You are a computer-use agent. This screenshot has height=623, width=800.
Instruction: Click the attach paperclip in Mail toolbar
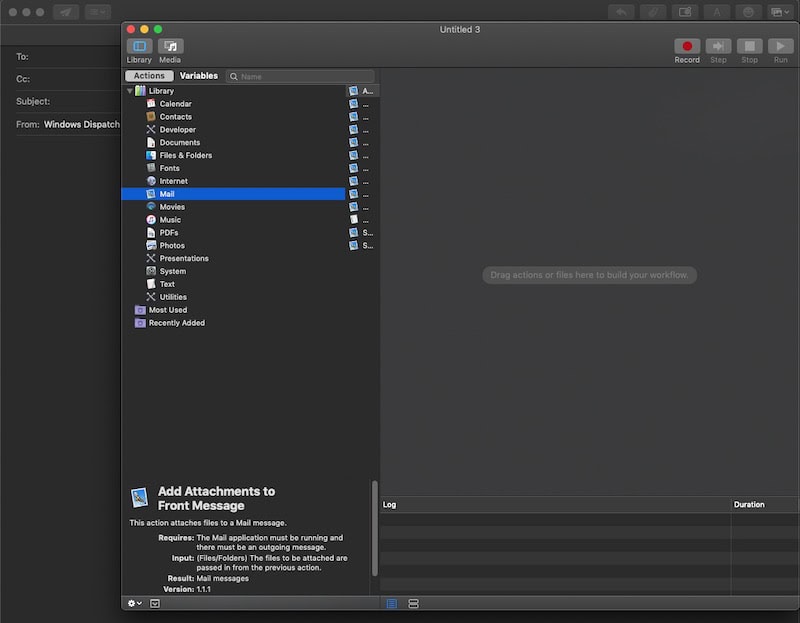(x=653, y=12)
